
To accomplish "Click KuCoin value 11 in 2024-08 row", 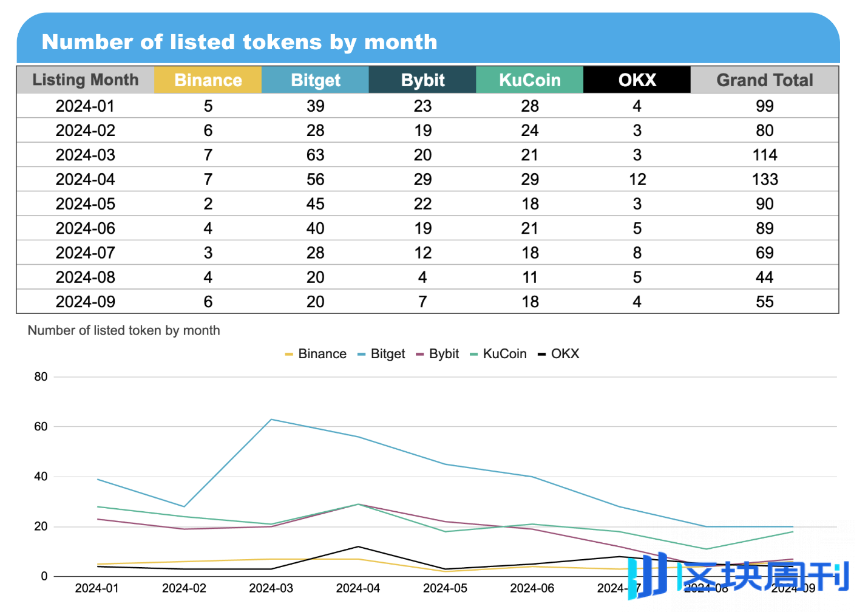I will pyautogui.click(x=530, y=277).
